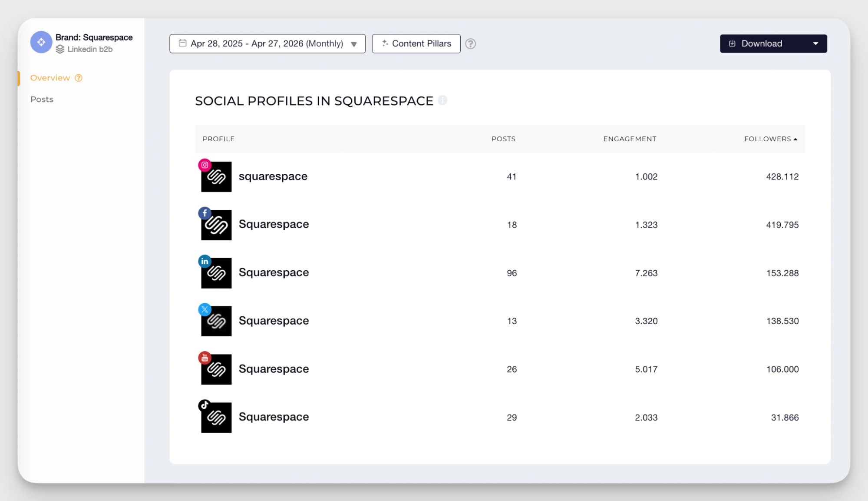Open the LinkedIn profile thumbnail with 96 posts
The height and width of the screenshot is (501, 868).
click(216, 273)
